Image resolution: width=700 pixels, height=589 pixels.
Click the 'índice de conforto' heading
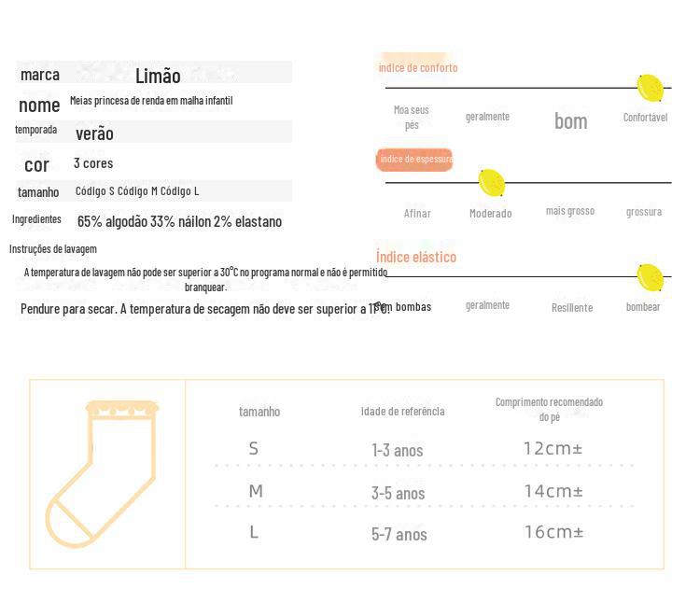coord(418,68)
